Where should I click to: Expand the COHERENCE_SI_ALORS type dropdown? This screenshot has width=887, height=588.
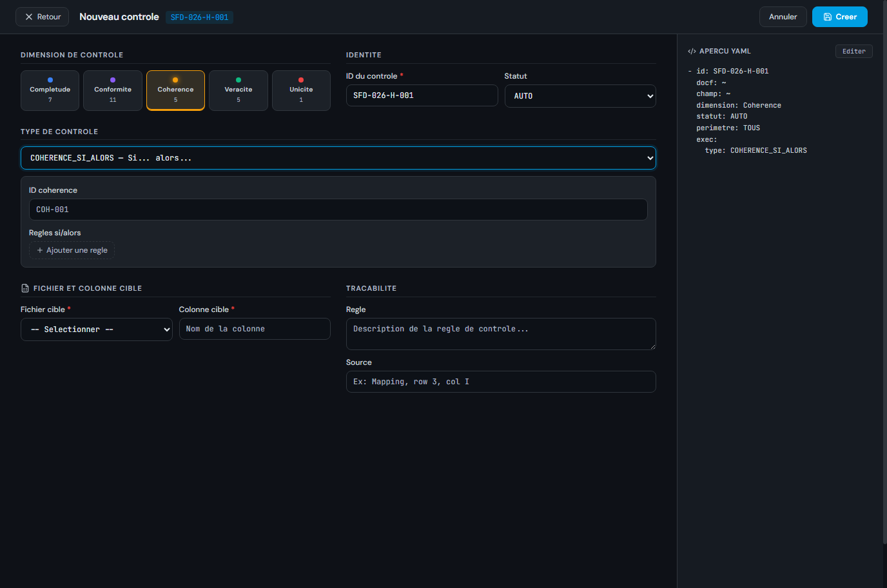(x=338, y=158)
